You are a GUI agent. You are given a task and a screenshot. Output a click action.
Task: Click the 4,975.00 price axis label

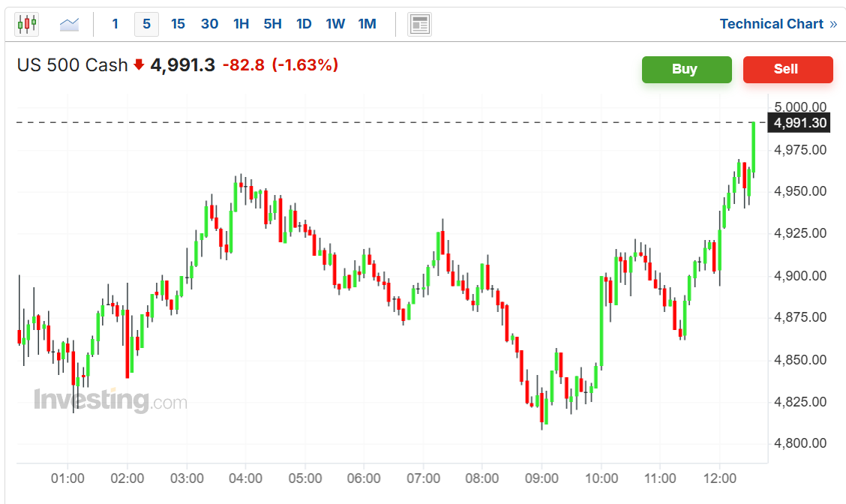click(x=800, y=149)
